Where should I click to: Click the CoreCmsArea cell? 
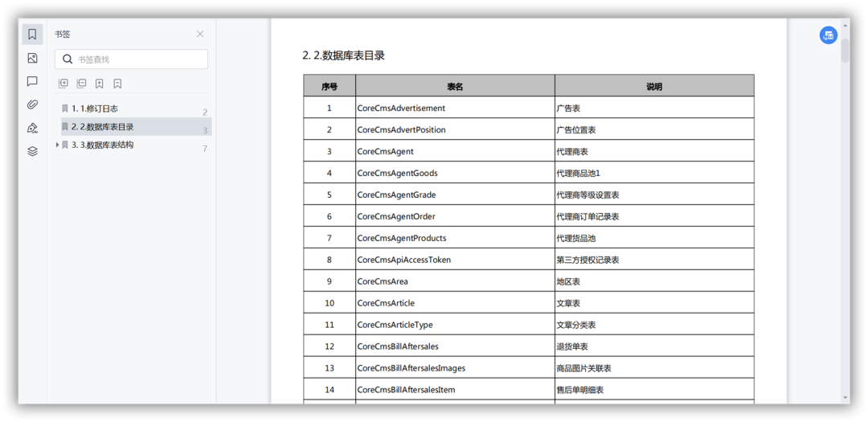pyautogui.click(x=455, y=281)
